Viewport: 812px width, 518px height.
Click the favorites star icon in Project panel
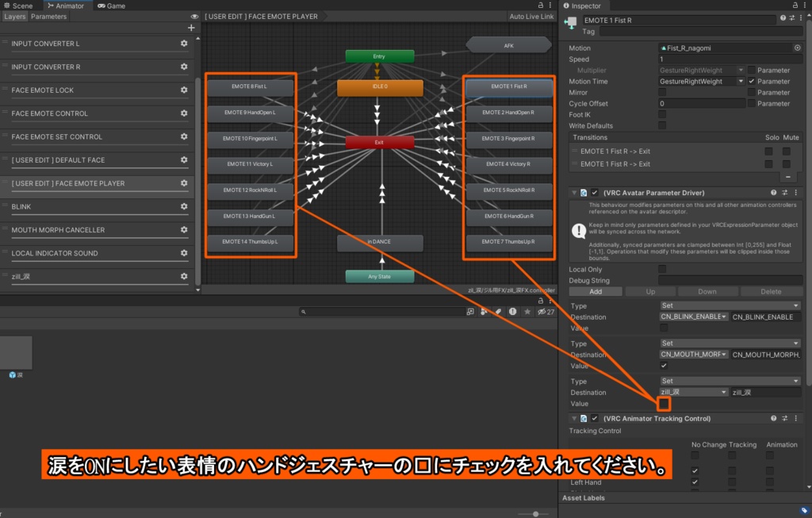527,312
